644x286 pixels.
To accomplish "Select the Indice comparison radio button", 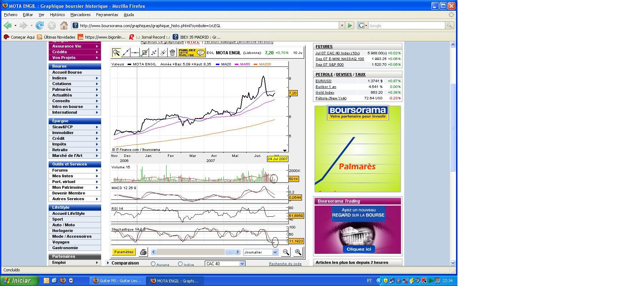I will (180, 264).
